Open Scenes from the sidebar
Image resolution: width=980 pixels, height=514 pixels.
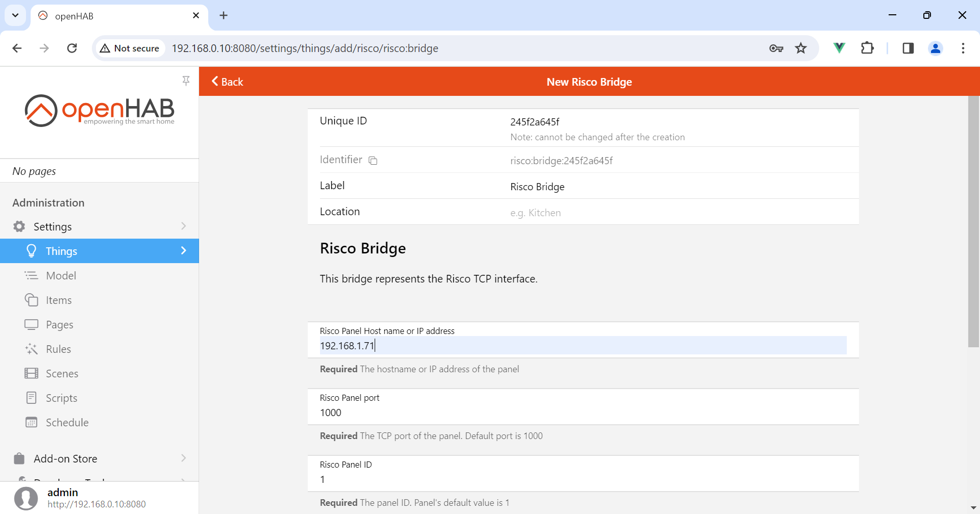click(62, 374)
